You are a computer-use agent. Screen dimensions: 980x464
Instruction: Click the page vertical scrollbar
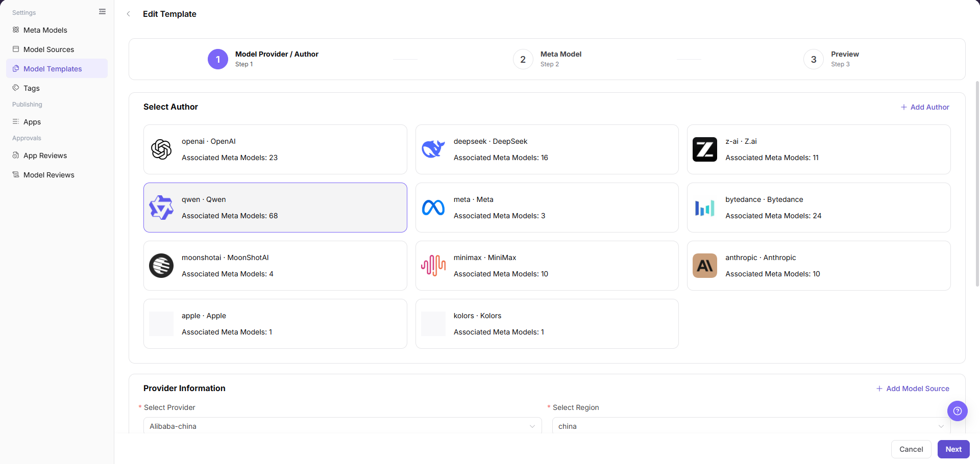(977, 184)
